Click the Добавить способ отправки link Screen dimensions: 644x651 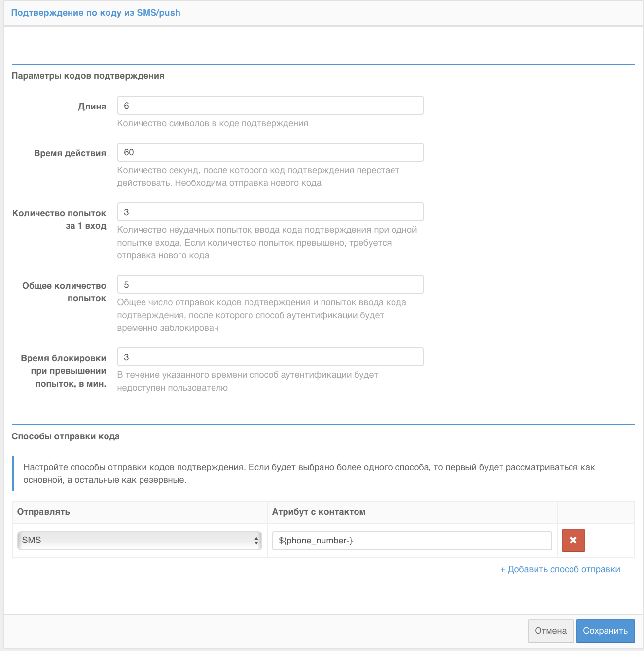(x=560, y=569)
